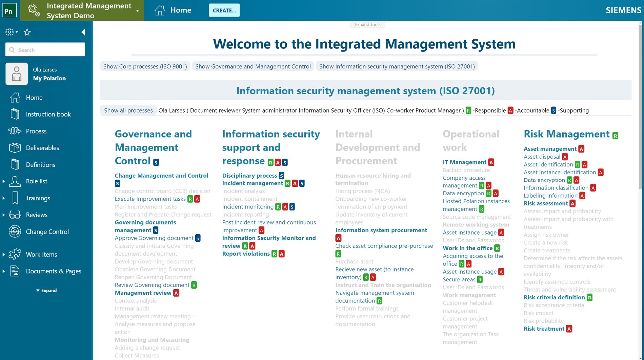The height and width of the screenshot is (360, 644).
Task: Open the Change Management and Control link
Action: [161, 176]
